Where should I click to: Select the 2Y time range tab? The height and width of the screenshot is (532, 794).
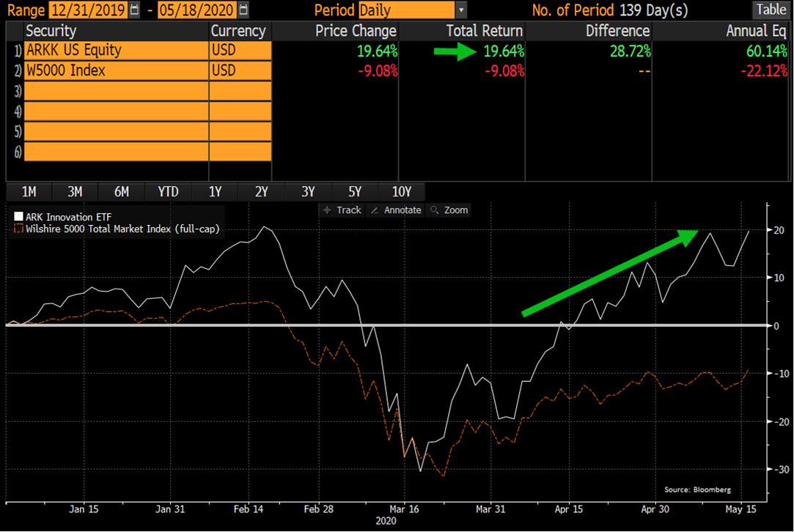pyautogui.click(x=261, y=192)
